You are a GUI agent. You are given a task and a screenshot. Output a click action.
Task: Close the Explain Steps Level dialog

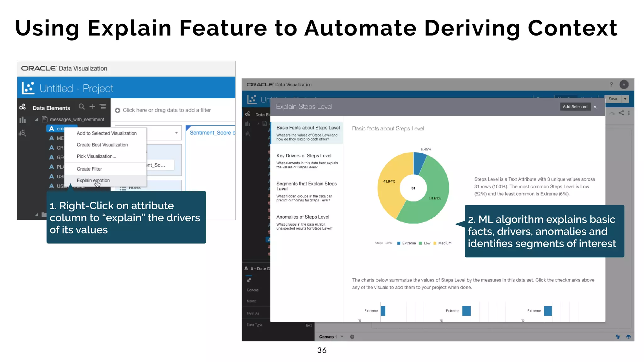point(595,107)
